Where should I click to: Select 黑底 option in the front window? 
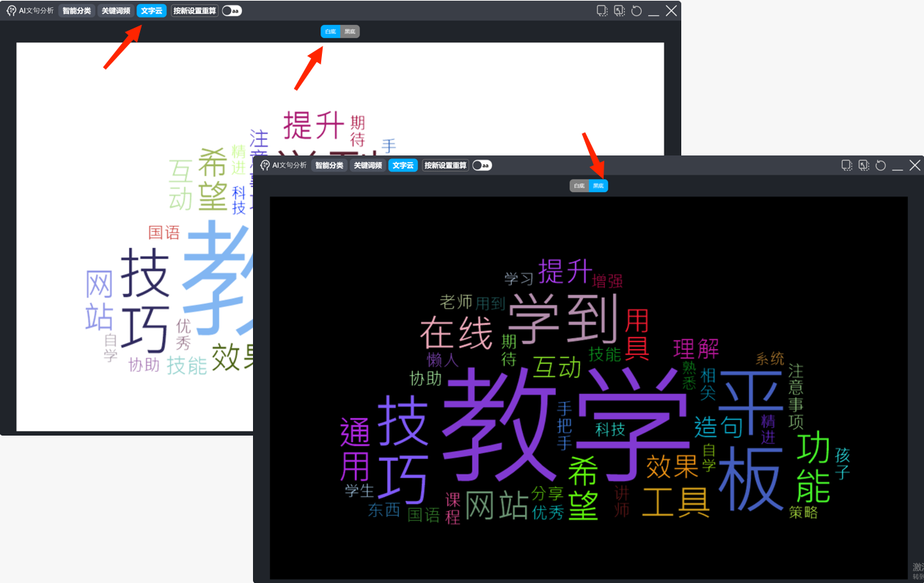pyautogui.click(x=598, y=186)
